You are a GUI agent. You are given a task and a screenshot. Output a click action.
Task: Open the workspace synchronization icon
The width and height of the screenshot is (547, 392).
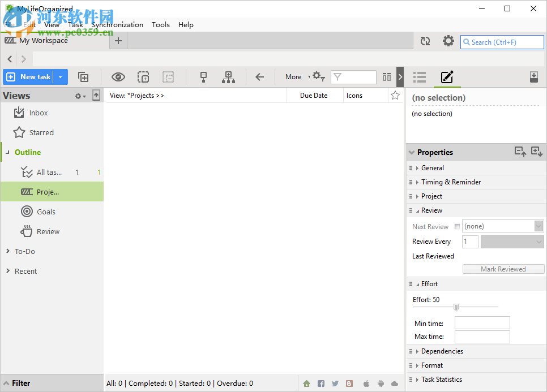(425, 41)
